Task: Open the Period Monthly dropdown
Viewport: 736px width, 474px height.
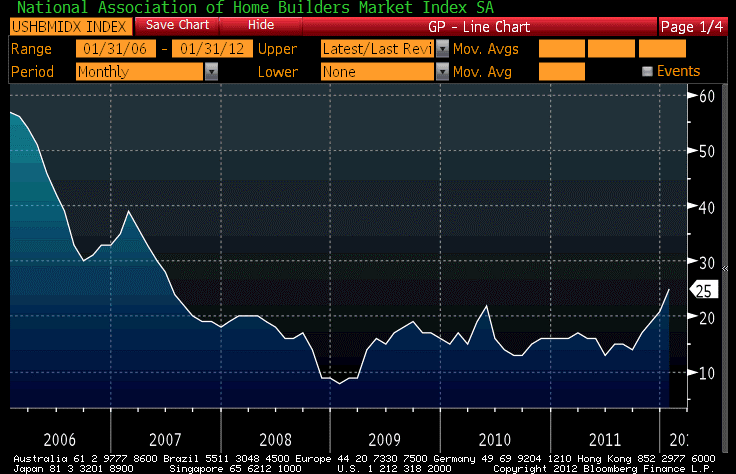Action: [140, 72]
